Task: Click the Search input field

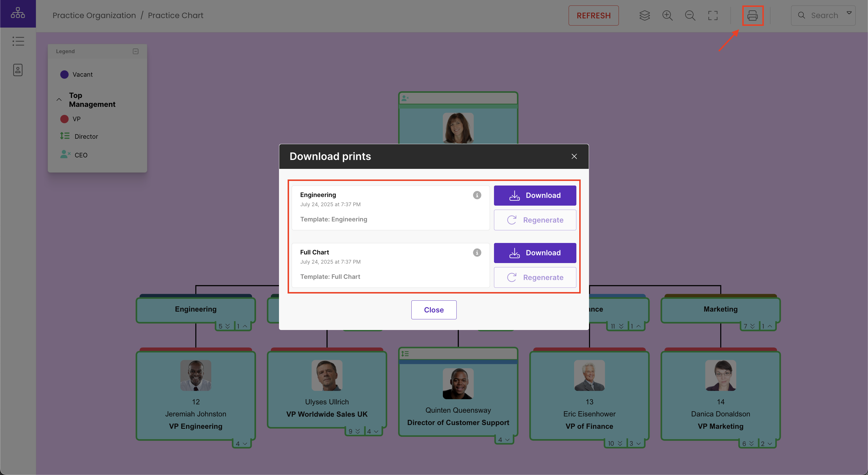Action: [x=824, y=16]
